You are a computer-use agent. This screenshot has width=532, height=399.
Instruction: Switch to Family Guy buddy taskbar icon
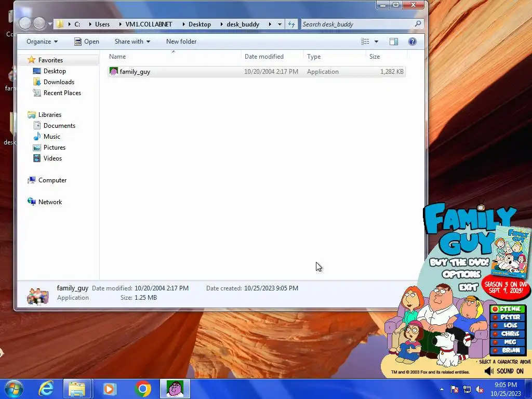coord(175,389)
